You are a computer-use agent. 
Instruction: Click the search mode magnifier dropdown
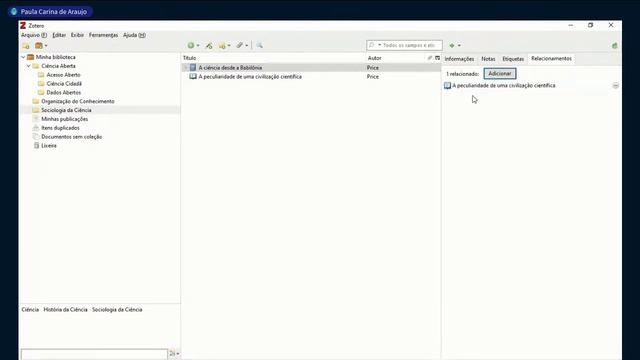point(373,45)
